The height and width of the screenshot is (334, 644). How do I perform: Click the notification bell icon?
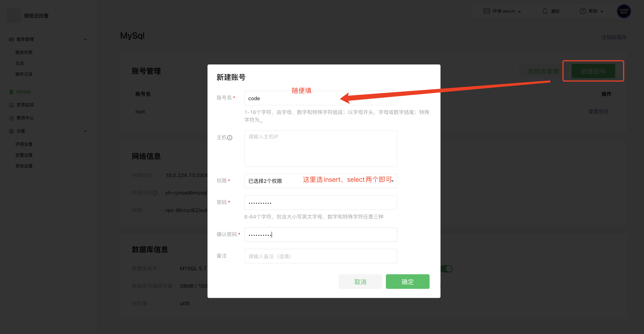[545, 11]
